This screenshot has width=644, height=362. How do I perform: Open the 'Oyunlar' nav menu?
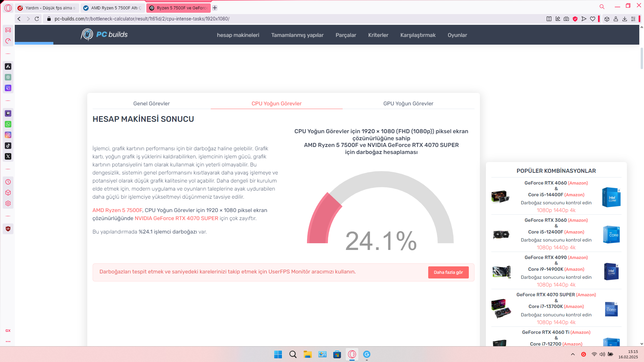pos(457,35)
